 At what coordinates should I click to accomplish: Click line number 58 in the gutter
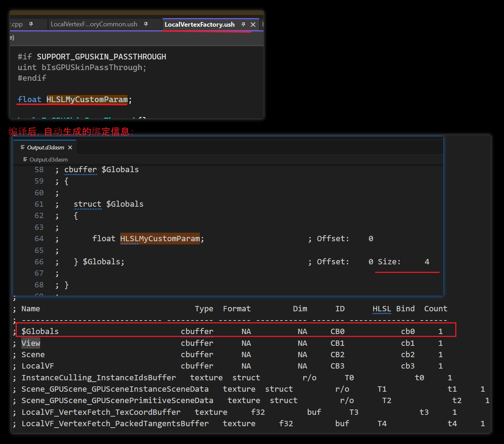(x=39, y=170)
